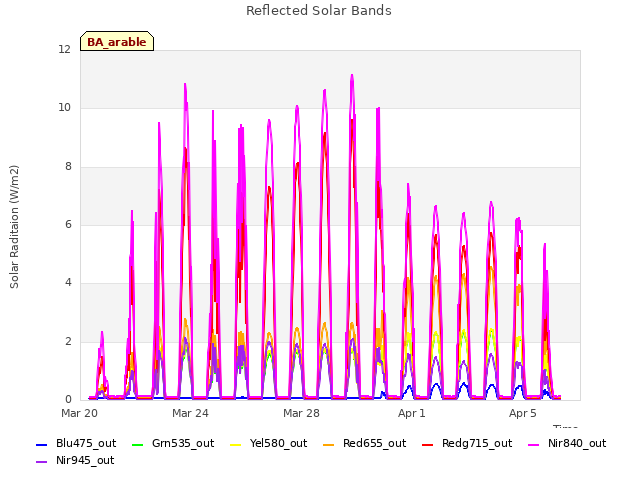Screen dimensions: 640x480
Task: Toggle the Blu475_out legend entry
Action: (x=76, y=443)
